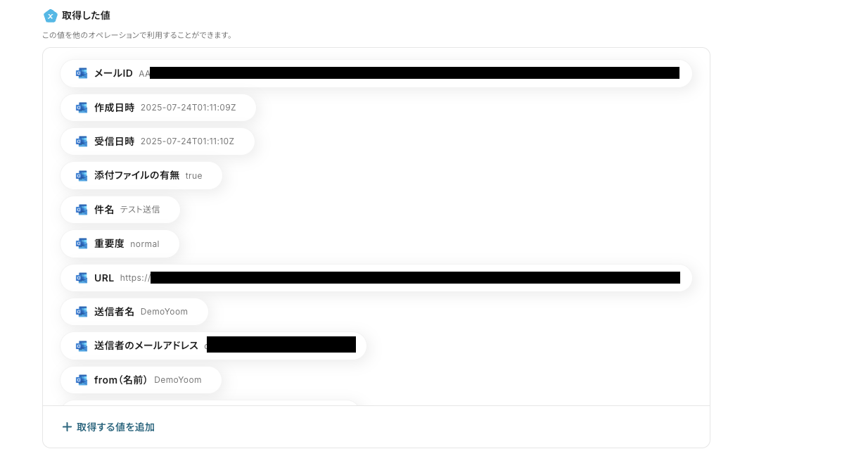Viewport: 868px width, 456px height.
Task: Click the Outlook icon beside URL
Action: (x=82, y=278)
